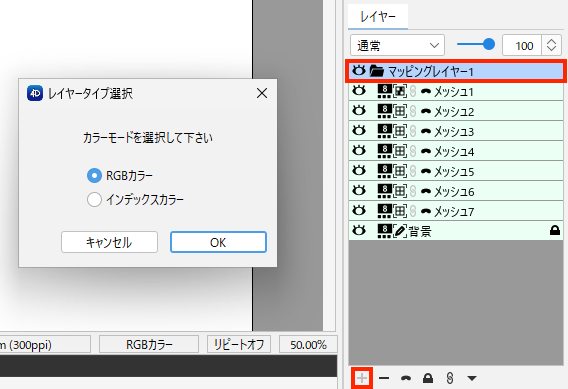The height and width of the screenshot is (389, 568).
Task: Click the リピートオフ status bar field
Action: pos(239,344)
